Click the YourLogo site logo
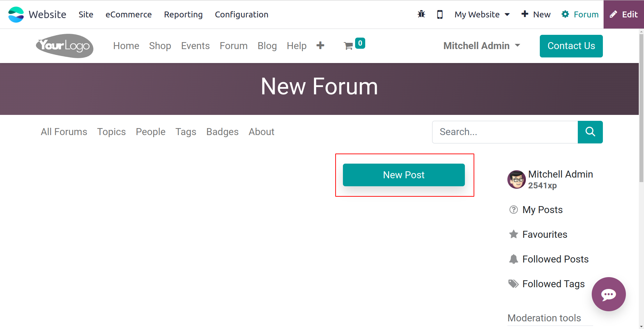The image size is (644, 329). click(x=64, y=46)
